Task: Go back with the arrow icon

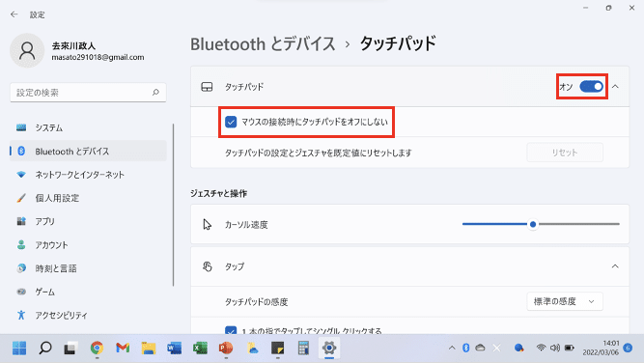Action: pyautogui.click(x=14, y=14)
